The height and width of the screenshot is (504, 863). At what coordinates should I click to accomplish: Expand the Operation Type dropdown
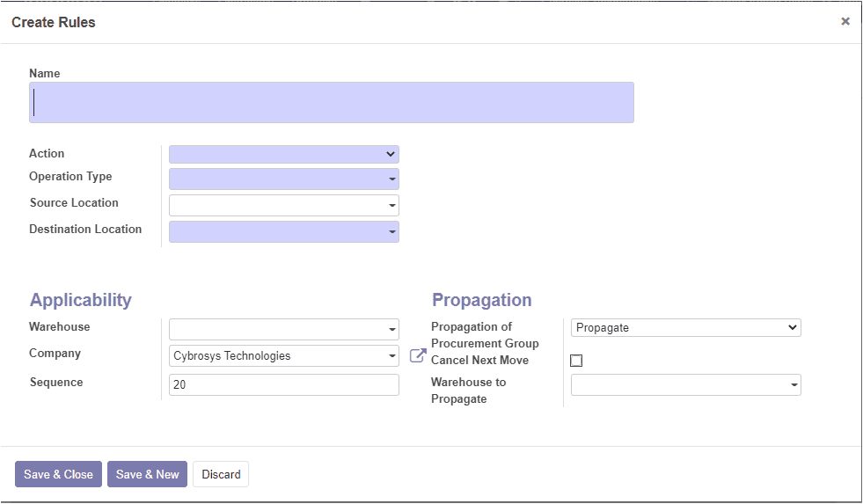pyautogui.click(x=284, y=179)
